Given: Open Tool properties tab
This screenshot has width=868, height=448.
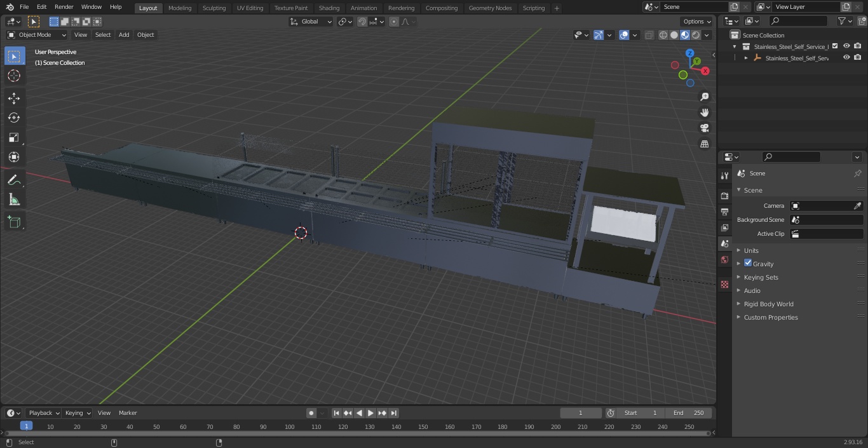Looking at the screenshot, I should (724, 175).
